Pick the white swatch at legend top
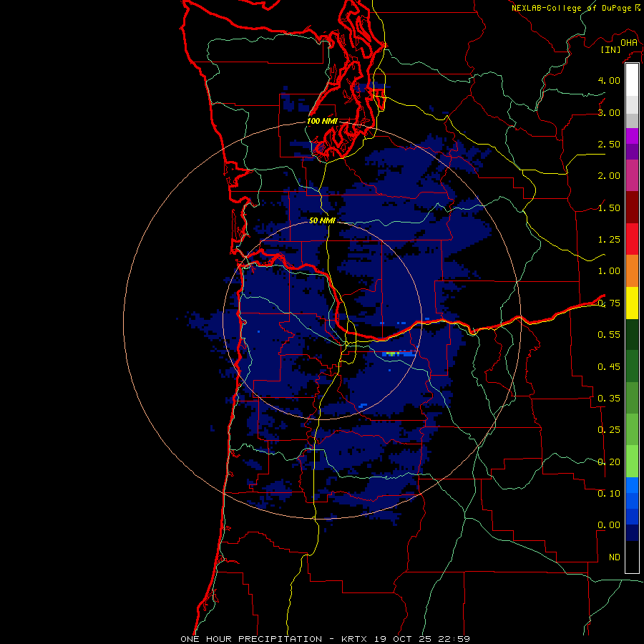 point(632,80)
